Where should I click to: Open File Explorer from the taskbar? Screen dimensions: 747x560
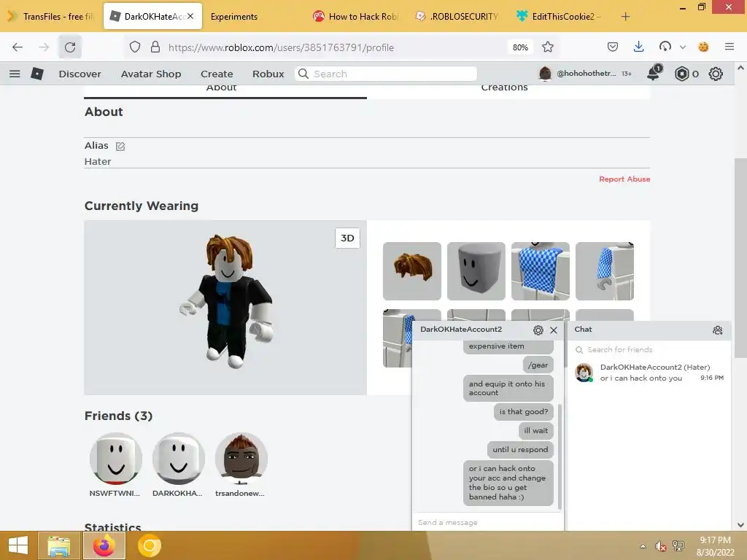click(58, 545)
